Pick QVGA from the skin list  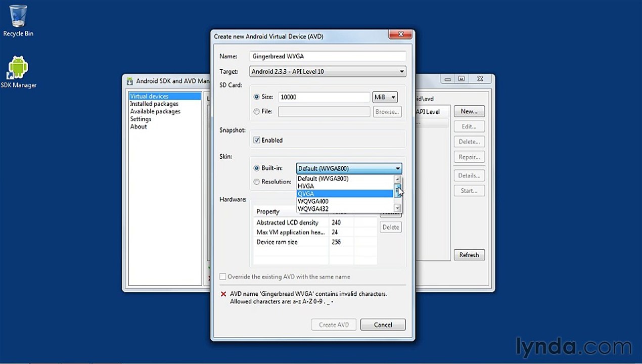click(345, 194)
